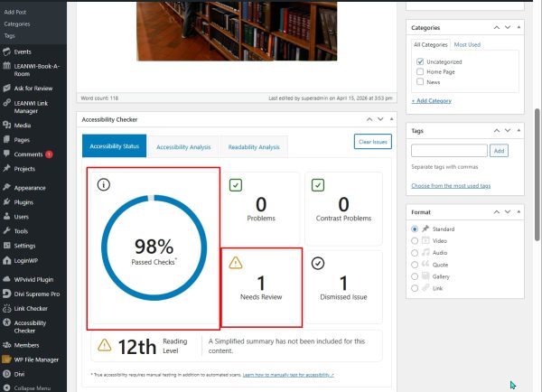Select the Link post format

415,288
